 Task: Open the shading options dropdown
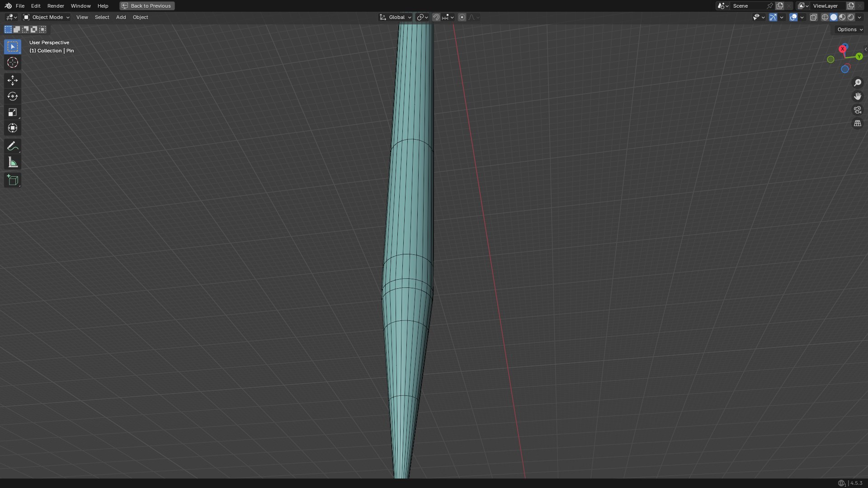(x=859, y=17)
